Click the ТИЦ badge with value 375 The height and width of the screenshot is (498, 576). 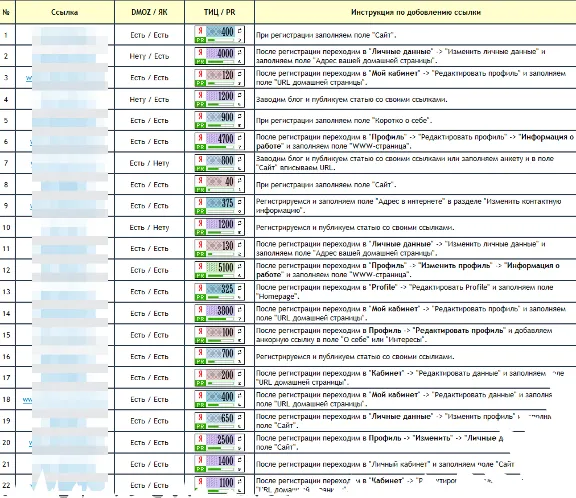click(x=219, y=205)
